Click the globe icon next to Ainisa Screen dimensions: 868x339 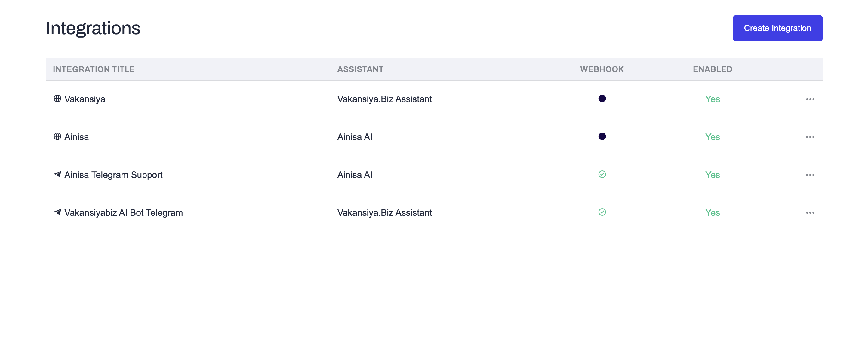point(57,137)
